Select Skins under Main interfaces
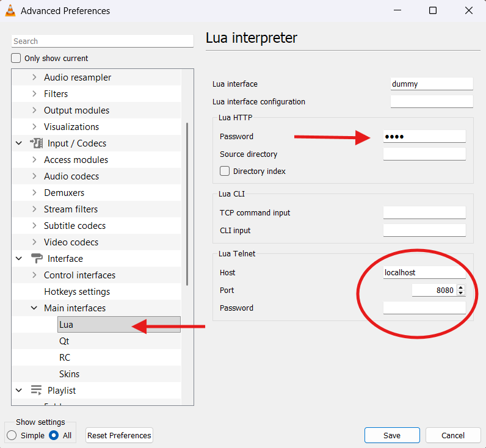The image size is (486, 448). tap(69, 374)
